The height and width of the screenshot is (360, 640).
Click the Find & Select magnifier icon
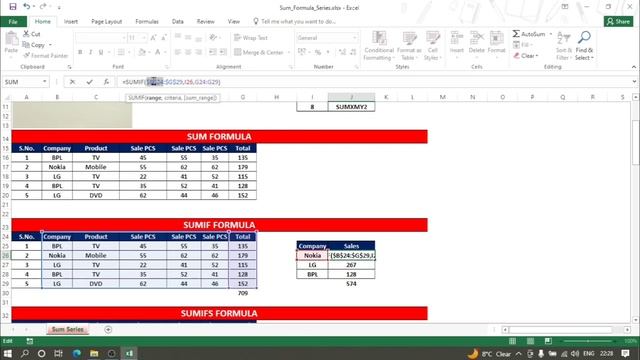pyautogui.click(x=584, y=38)
